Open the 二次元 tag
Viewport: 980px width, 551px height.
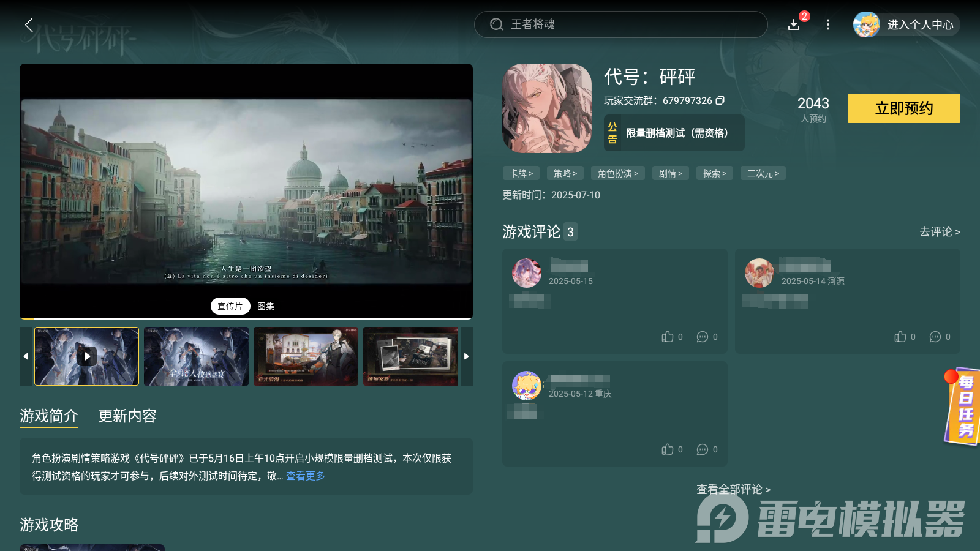click(763, 173)
